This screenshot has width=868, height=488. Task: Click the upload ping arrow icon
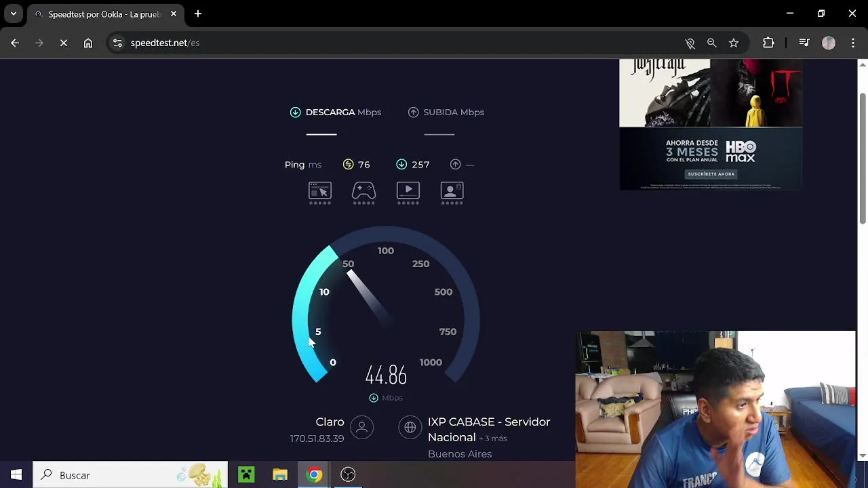point(455,164)
